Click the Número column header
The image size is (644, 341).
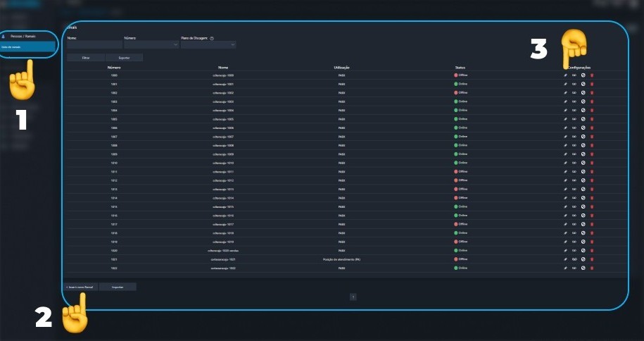click(114, 68)
